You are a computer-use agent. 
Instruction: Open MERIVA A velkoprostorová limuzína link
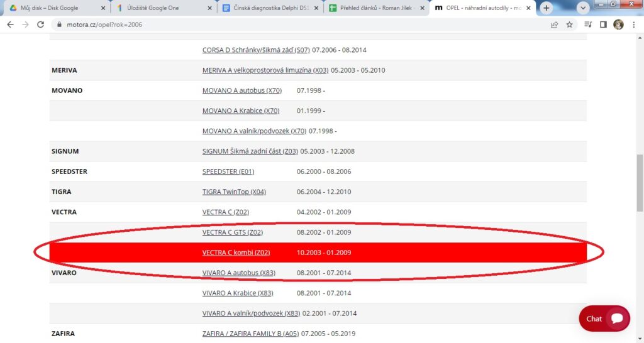coord(265,70)
